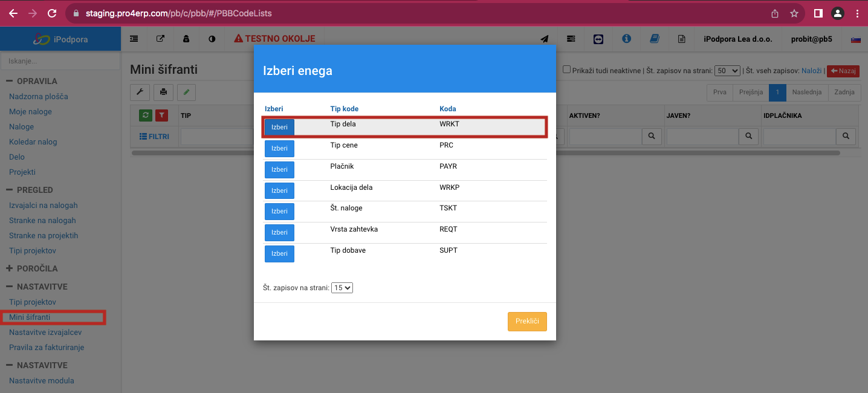Collapse the NASTAVITVE section above Tipi projektov
This screenshot has height=393, width=868.
37,287
